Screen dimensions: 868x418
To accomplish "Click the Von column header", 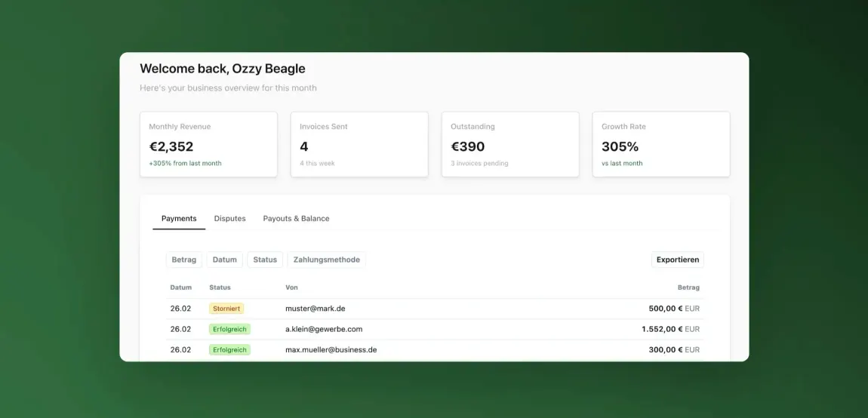I will (291, 287).
